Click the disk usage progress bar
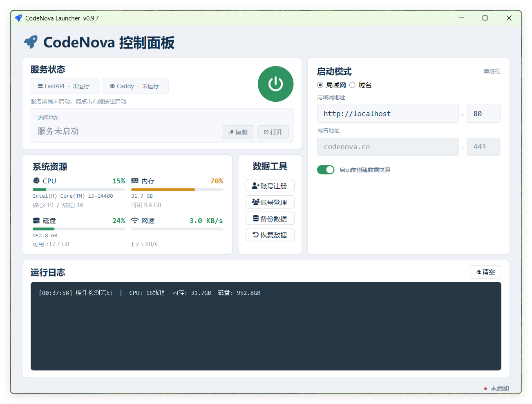 (79, 229)
